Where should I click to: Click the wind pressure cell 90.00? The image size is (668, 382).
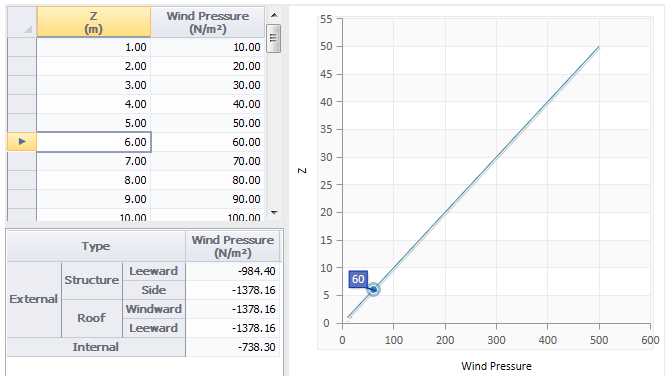coord(208,199)
